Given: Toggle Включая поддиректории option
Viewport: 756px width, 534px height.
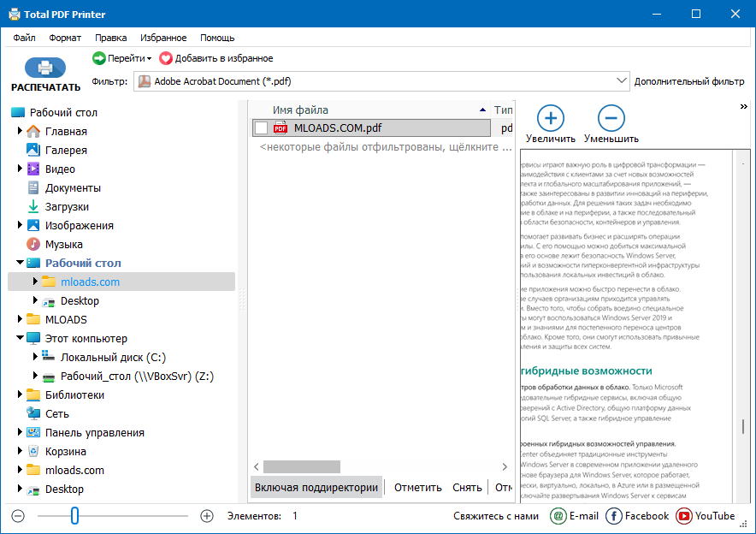Looking at the screenshot, I should pos(317,486).
